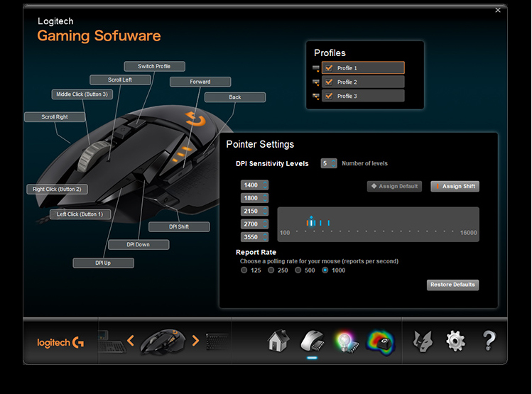Click the Restore Defaults button
The width and height of the screenshot is (532, 394).
[x=452, y=285]
